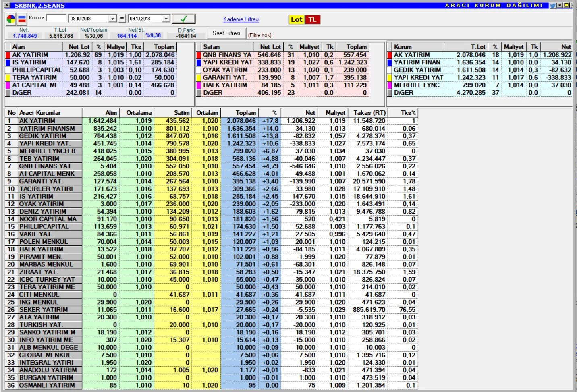Sort main table by Net column header
Screen dimensions: 577x392
pos(299,113)
